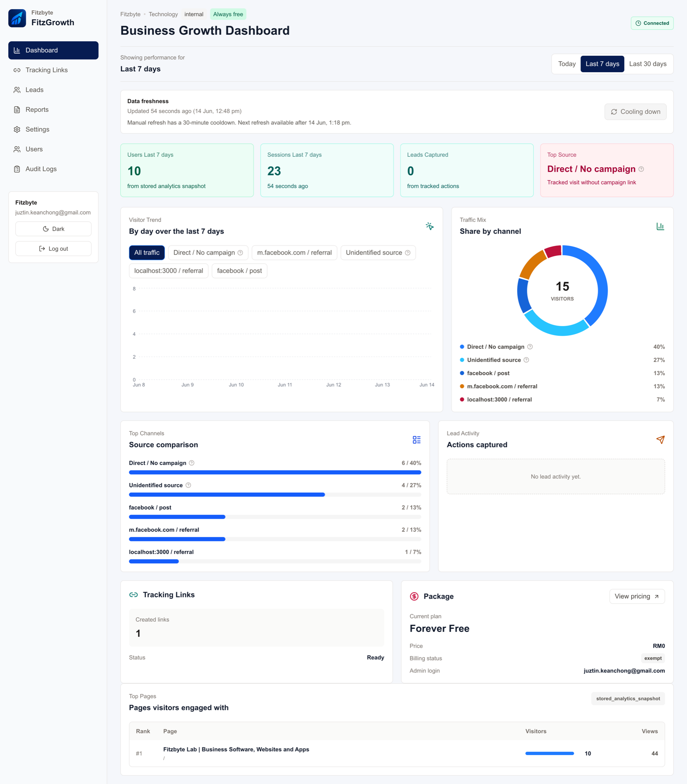Click the Top Source help icon
The width and height of the screenshot is (687, 784).
pos(641,169)
